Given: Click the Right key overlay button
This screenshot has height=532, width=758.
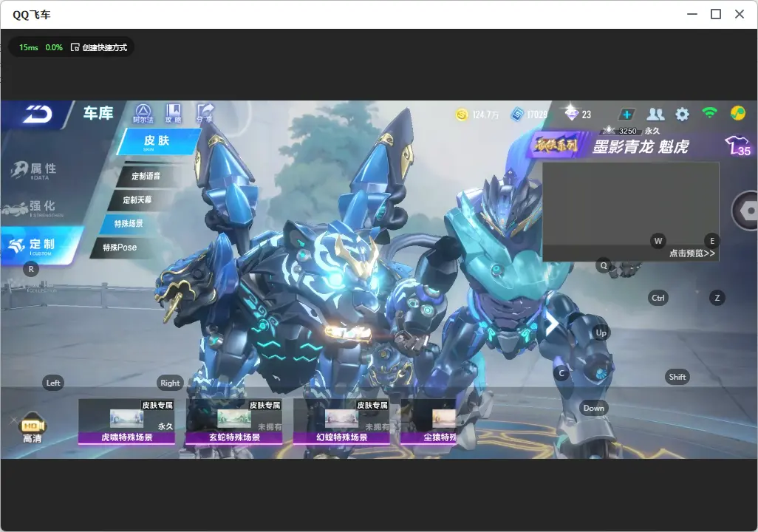Looking at the screenshot, I should click(x=170, y=383).
